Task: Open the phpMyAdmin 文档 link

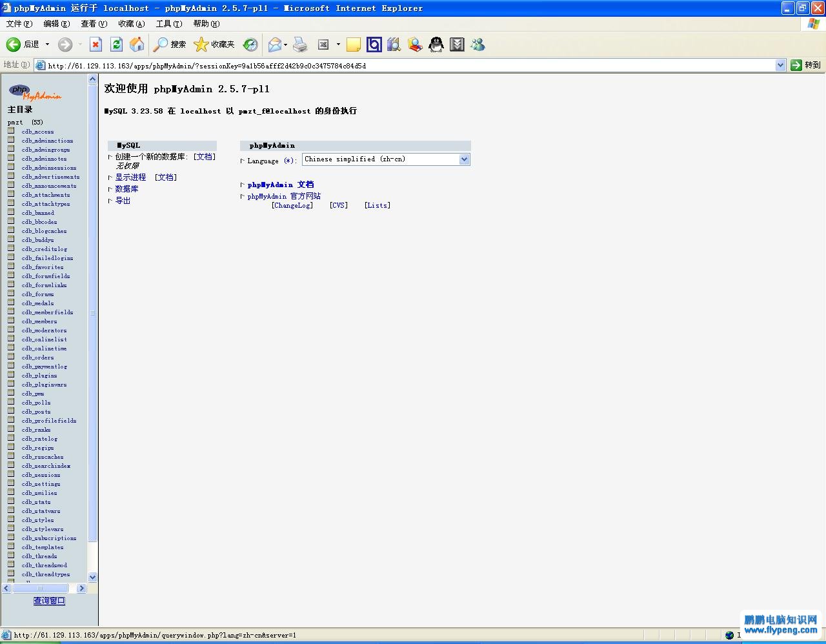Action: [x=281, y=185]
